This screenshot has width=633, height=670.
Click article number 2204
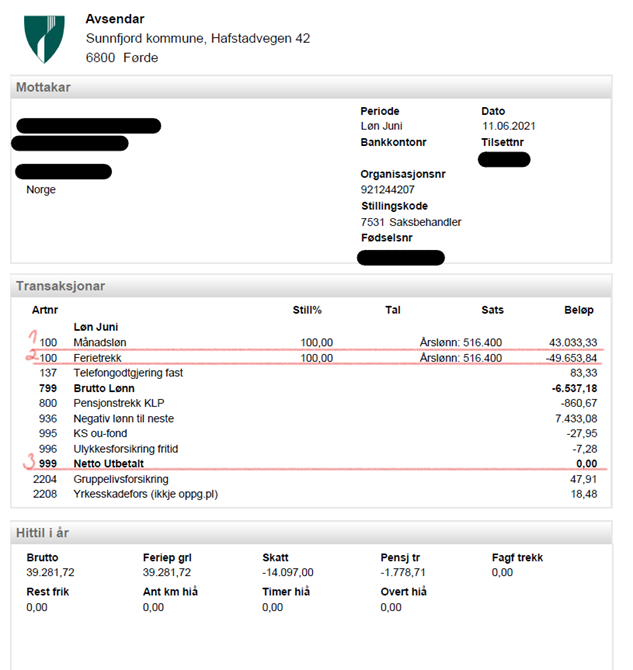click(x=45, y=479)
